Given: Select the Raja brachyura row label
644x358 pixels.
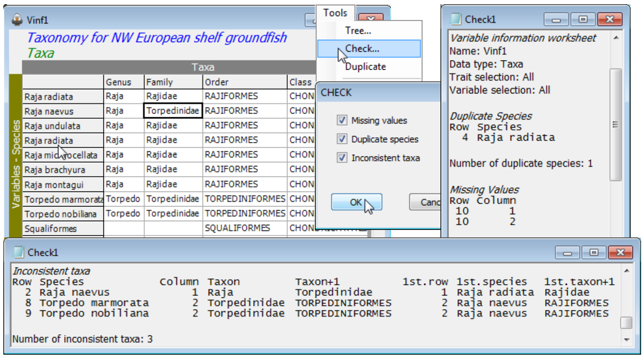Looking at the screenshot, I should (x=63, y=170).
